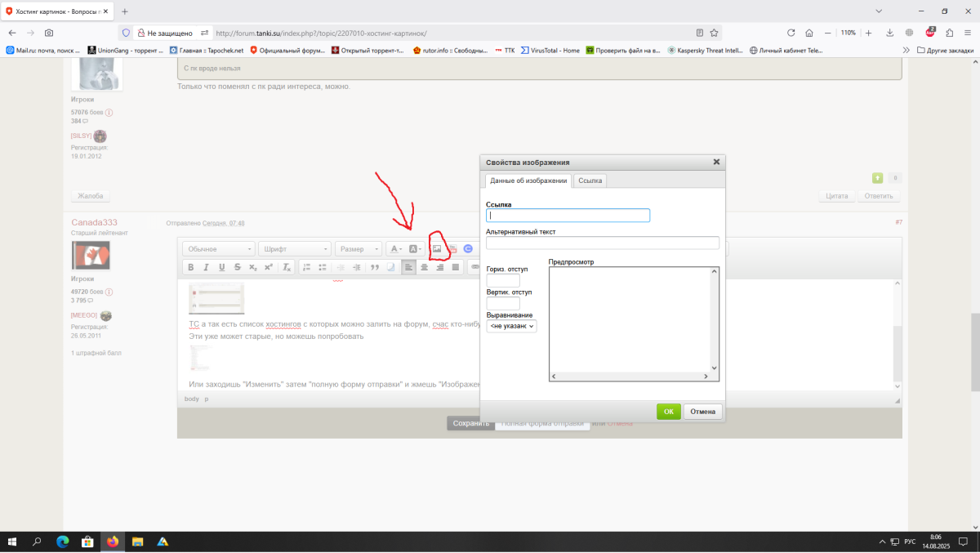Toggle bold formatting in the editor
This screenshot has height=553, width=980.
(x=190, y=267)
